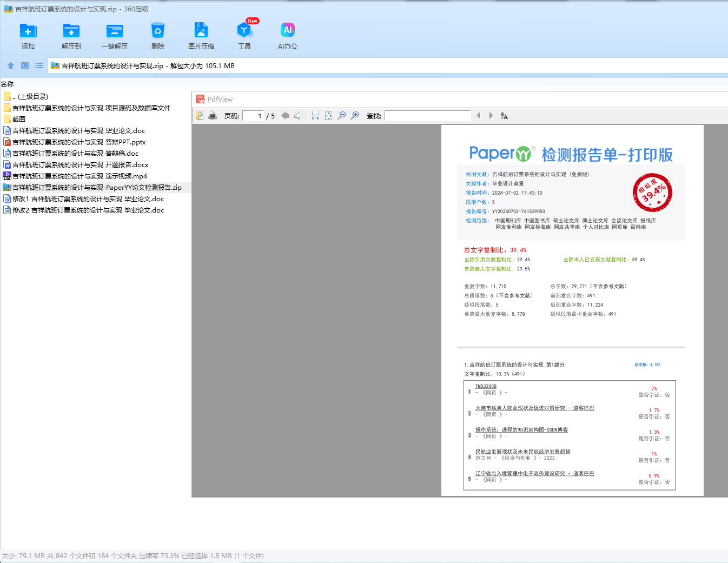Screen dimensions: 728x563
Task: Zoom in the PDF preview
Action: click(x=355, y=116)
